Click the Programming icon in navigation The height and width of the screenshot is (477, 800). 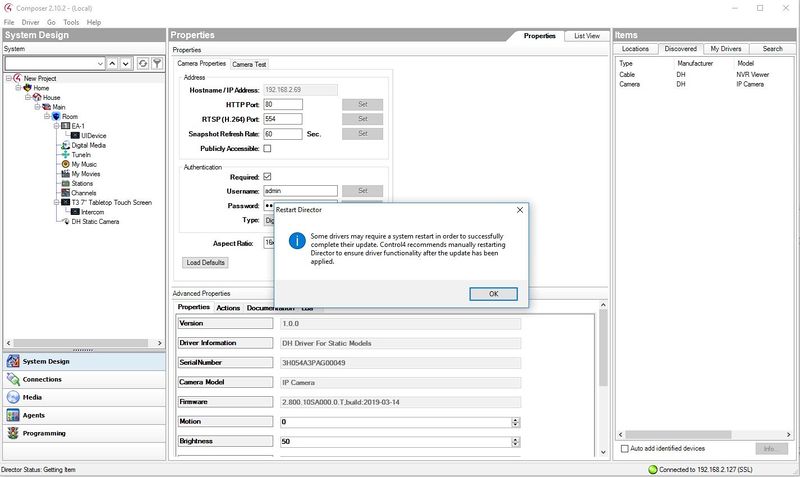(x=13, y=433)
